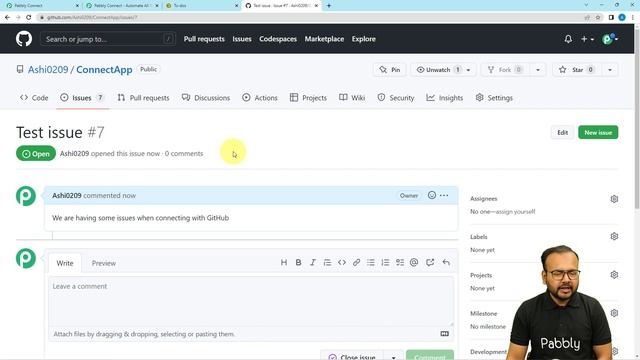
Task: Open a new browser tab
Action: [x=329, y=6]
